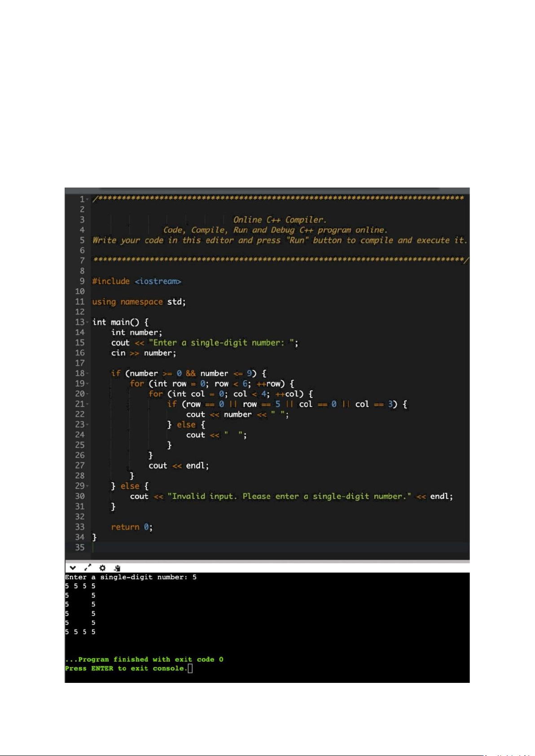Viewport: 535px width, 756px height.
Task: Click the 'Invalid input' string on line 30
Action: tap(289, 496)
